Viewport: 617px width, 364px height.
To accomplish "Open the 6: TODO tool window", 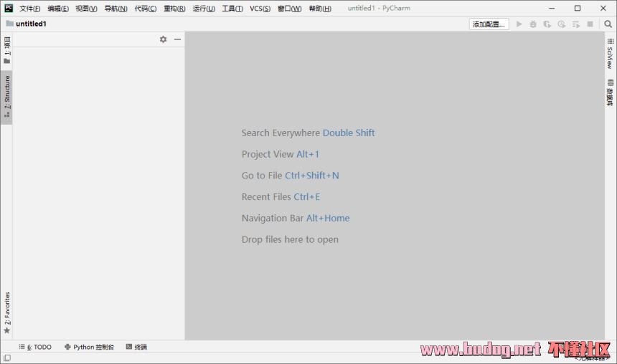I will 35,347.
